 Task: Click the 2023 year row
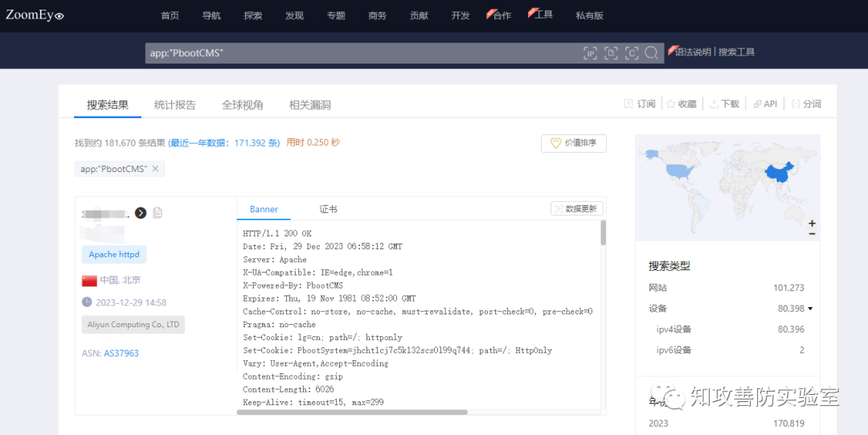[727, 424]
